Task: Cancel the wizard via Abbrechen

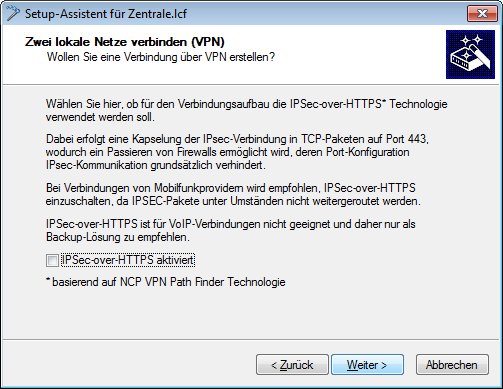Action: (452, 365)
